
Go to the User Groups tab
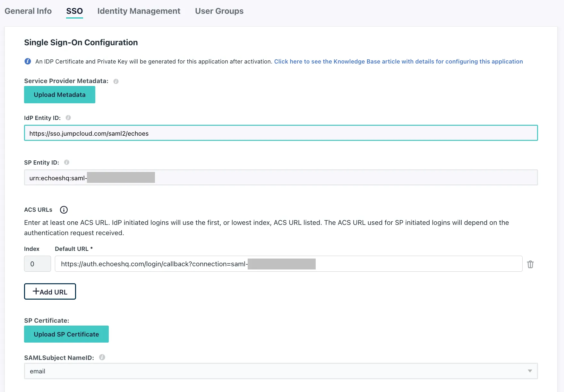219,11
